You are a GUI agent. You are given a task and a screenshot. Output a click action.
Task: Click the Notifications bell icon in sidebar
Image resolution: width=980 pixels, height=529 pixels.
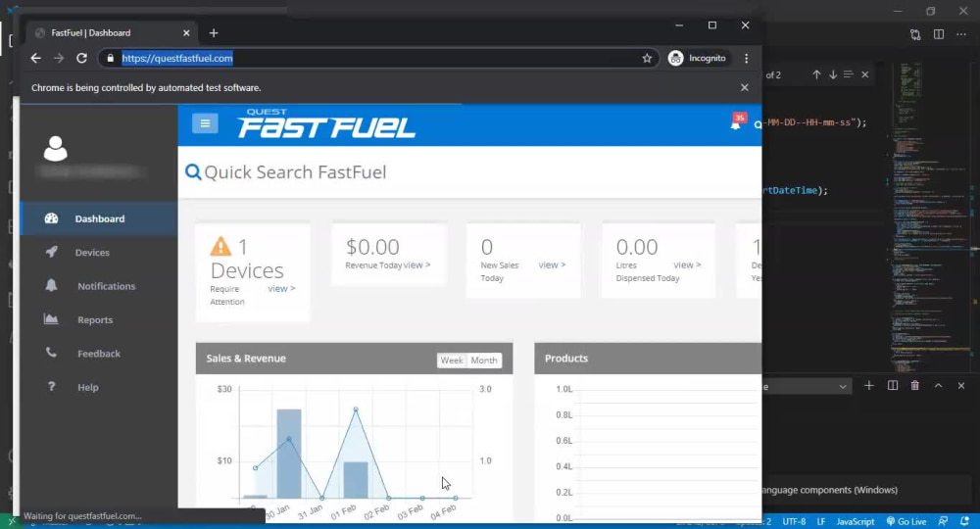[51, 285]
